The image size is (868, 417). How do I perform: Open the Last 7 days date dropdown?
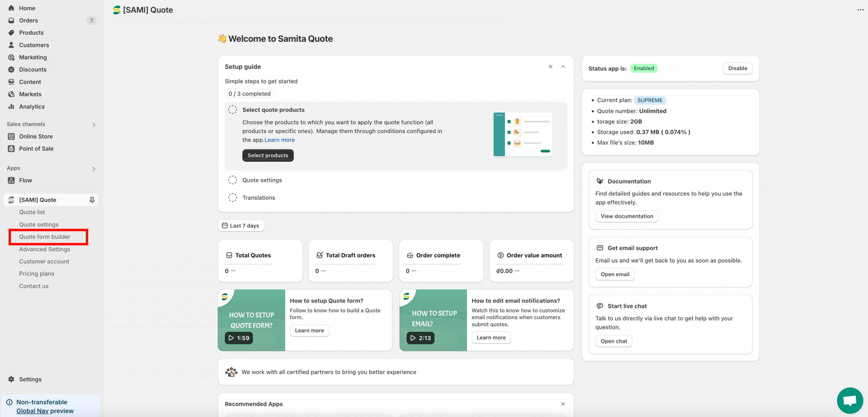[241, 226]
